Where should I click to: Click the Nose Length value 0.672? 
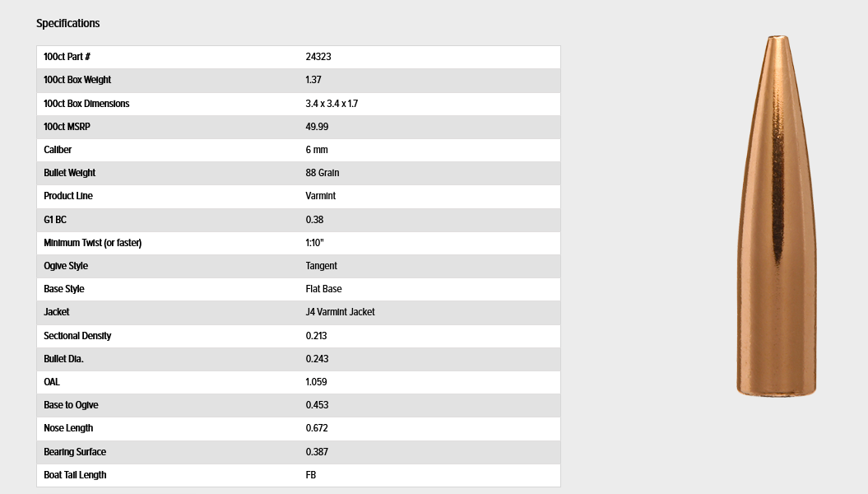tap(317, 428)
